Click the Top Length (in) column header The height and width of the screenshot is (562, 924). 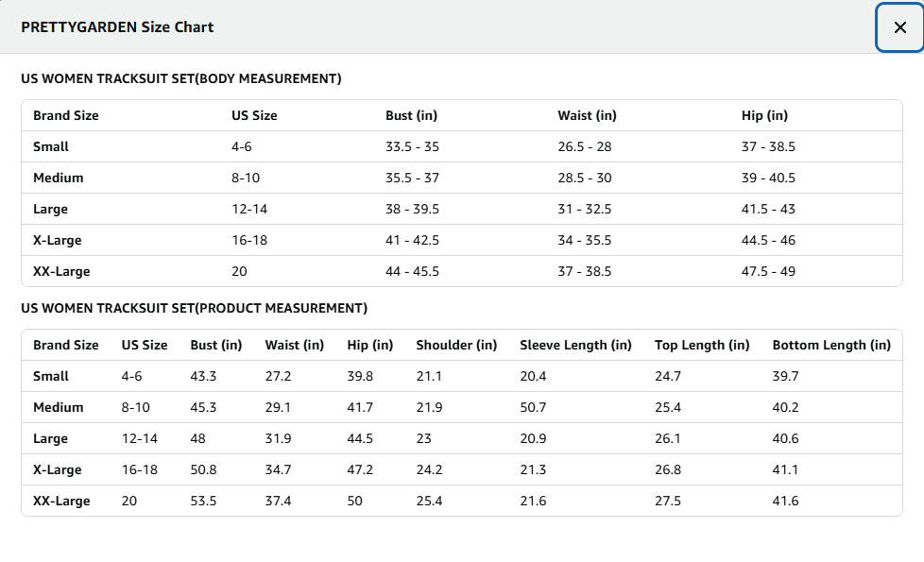tap(702, 345)
